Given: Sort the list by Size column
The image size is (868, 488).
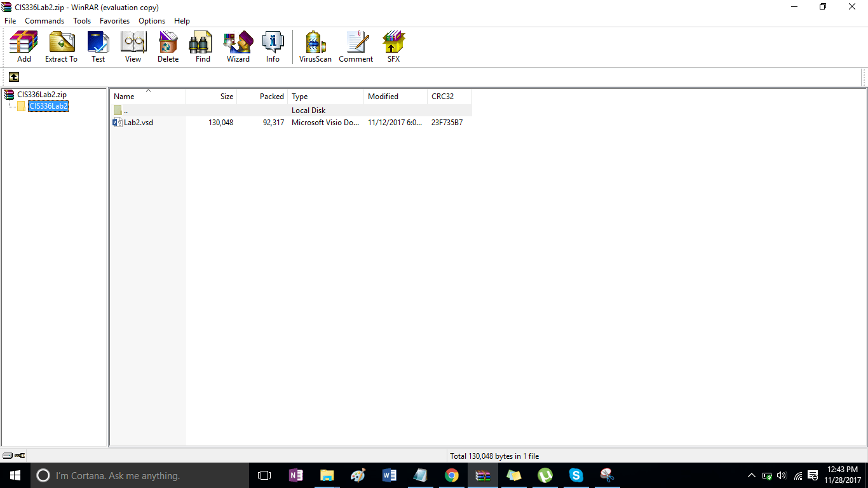Looking at the screenshot, I should tap(212, 97).
